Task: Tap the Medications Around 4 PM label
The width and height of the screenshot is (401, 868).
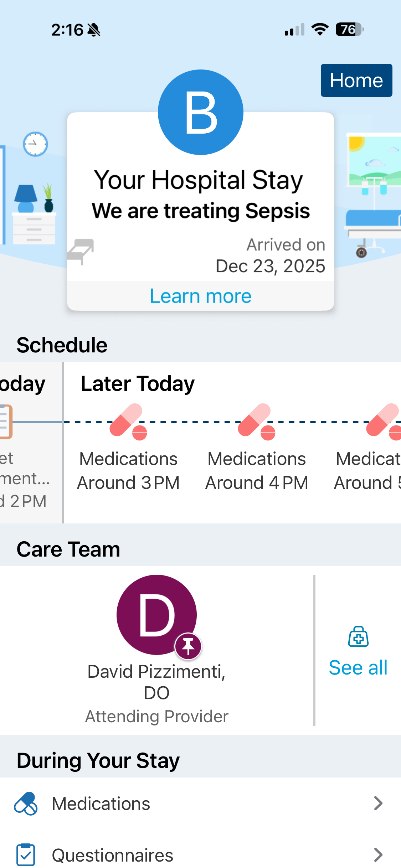Action: [x=257, y=471]
